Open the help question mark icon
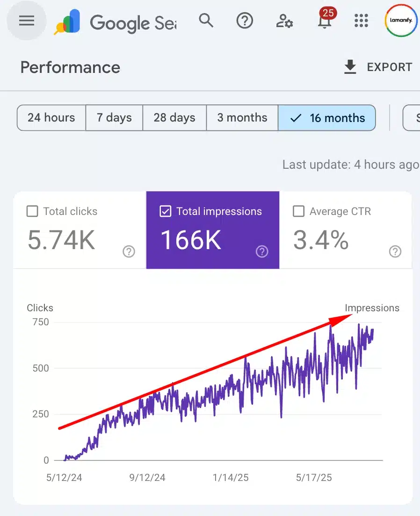 tap(244, 21)
